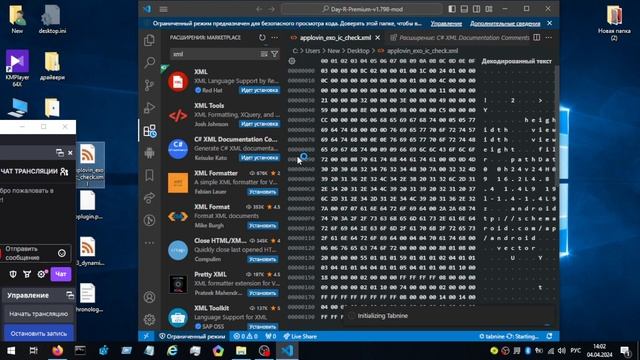Install the Close HTML/XML tag extension

coord(262,259)
